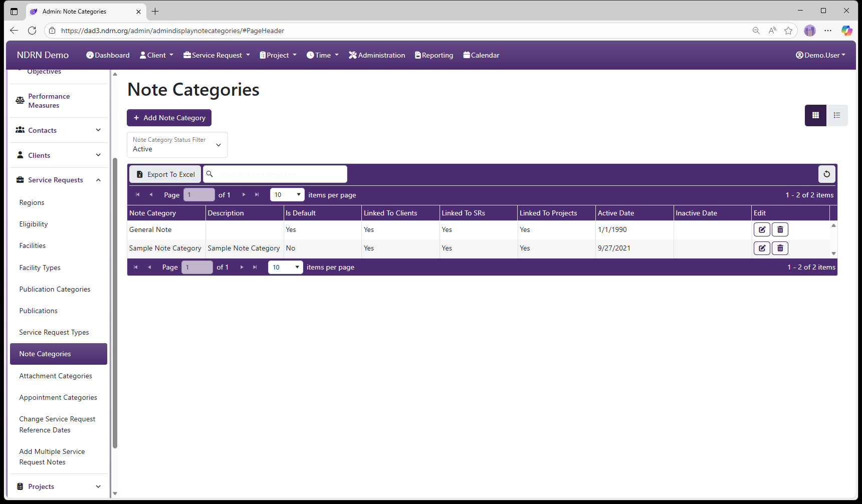Open Read Aloud in browser

point(772,31)
